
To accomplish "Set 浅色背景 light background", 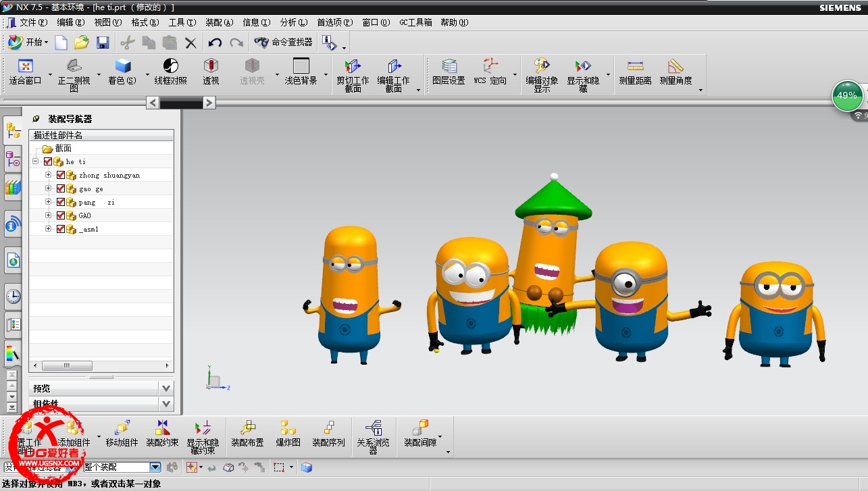I will pos(301,73).
